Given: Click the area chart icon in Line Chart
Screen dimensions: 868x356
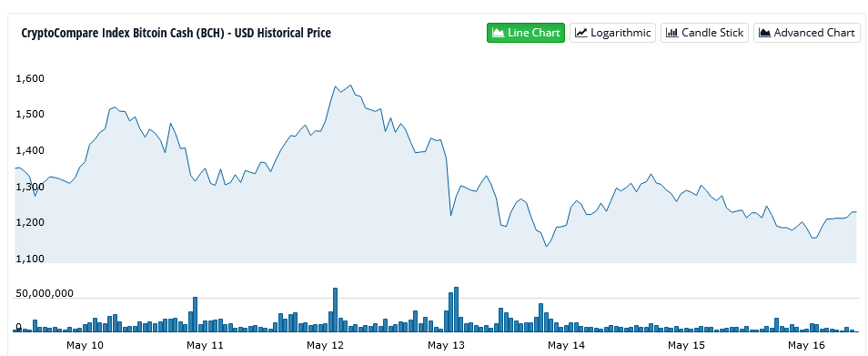Looking at the screenshot, I should 498,33.
